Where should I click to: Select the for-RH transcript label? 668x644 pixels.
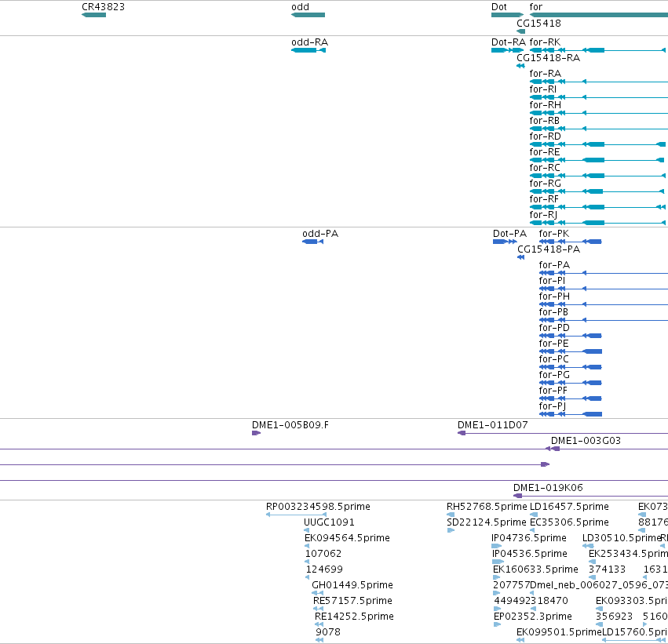click(546, 105)
